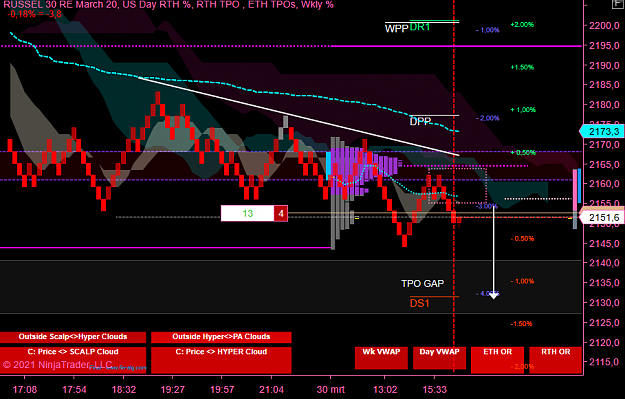Screen dimensions: 625x399
Task: Click the +2.00% green level label
Action: point(522,24)
